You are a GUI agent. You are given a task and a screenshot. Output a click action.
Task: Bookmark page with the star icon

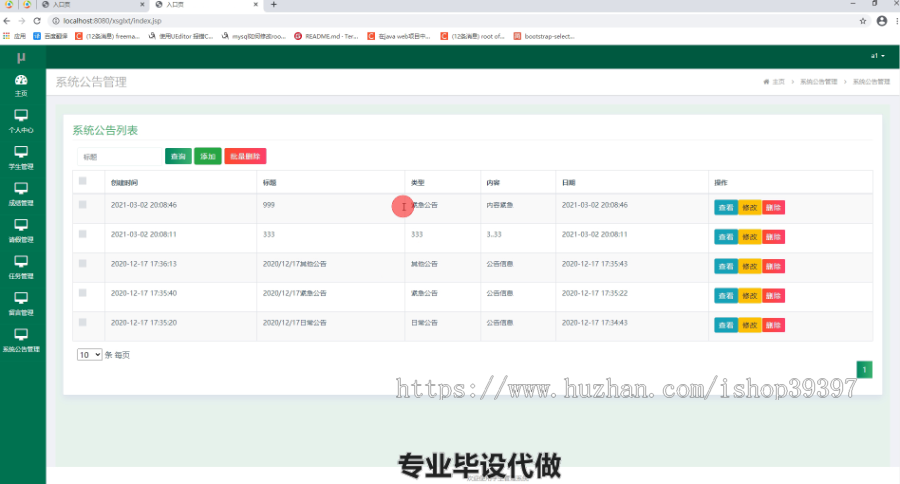point(863,21)
